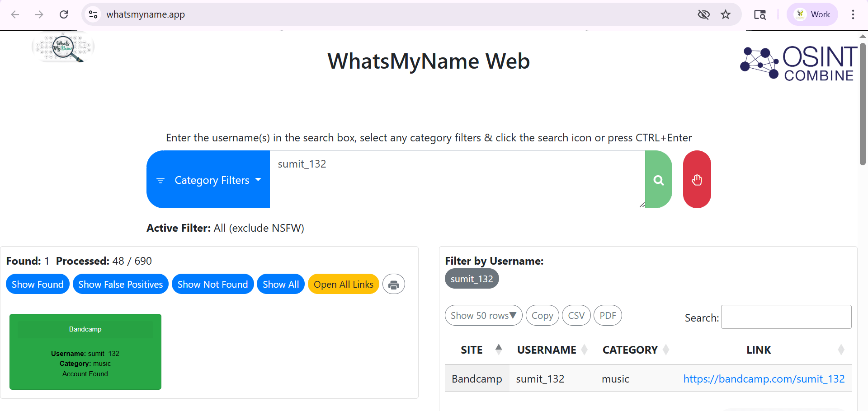Open the Work profile menu
Viewport: 868px width, 411px height.
[812, 14]
